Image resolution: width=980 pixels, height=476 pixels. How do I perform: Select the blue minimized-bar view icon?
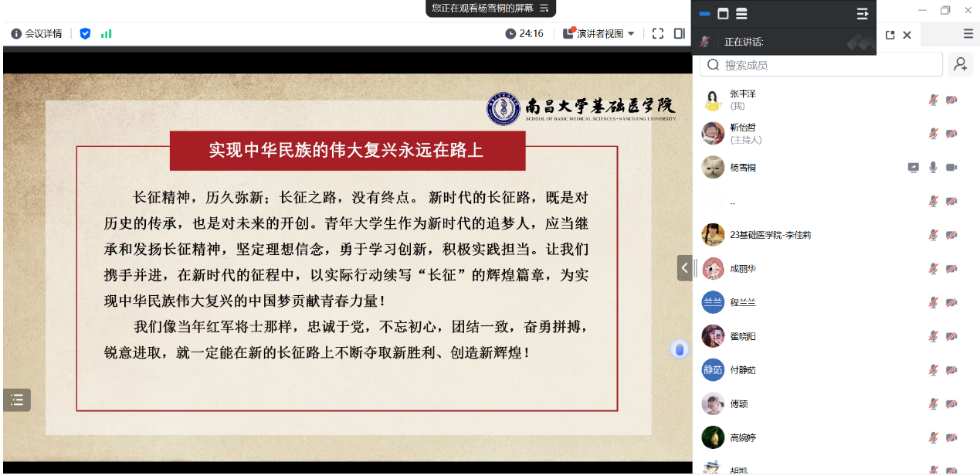tap(704, 13)
